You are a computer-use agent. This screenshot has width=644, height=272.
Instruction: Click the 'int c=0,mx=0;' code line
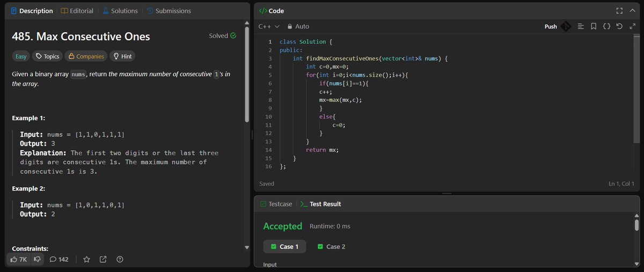327,67
